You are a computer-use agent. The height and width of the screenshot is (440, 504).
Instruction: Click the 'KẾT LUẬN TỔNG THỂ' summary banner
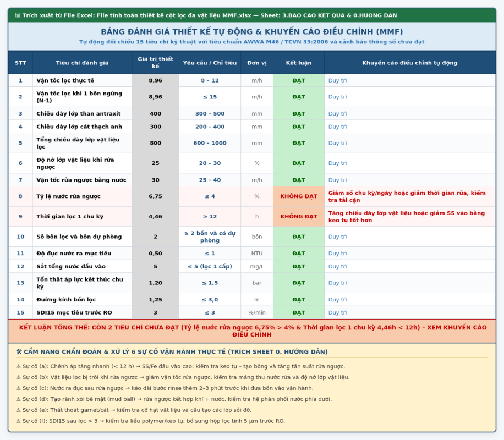(252, 331)
